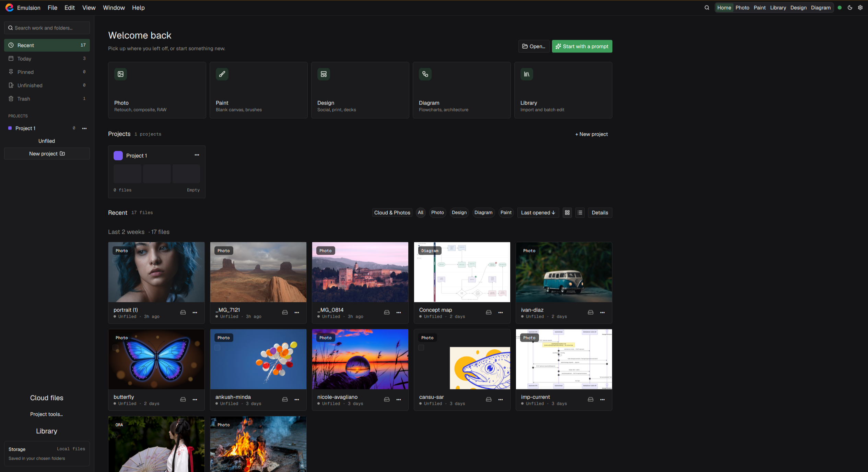
Task: Open the Library card icon
Action: tap(527, 74)
